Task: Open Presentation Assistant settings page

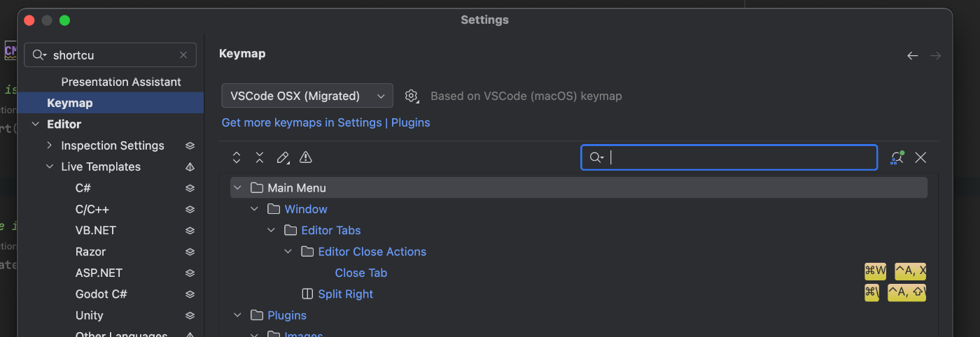Action: (121, 82)
